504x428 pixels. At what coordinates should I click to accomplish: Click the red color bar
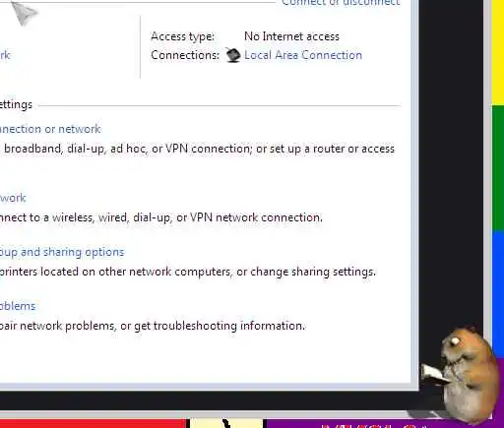coord(93,423)
